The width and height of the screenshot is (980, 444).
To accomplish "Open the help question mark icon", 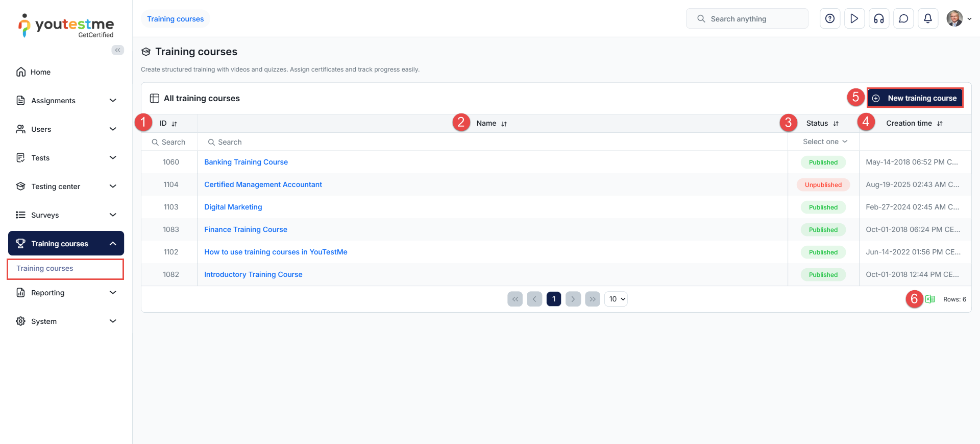I will 830,19.
